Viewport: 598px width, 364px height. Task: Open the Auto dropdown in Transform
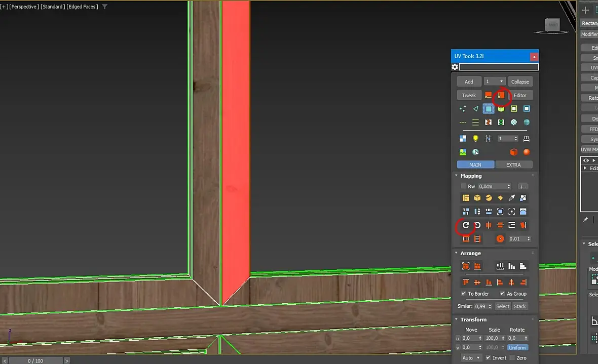click(x=471, y=358)
